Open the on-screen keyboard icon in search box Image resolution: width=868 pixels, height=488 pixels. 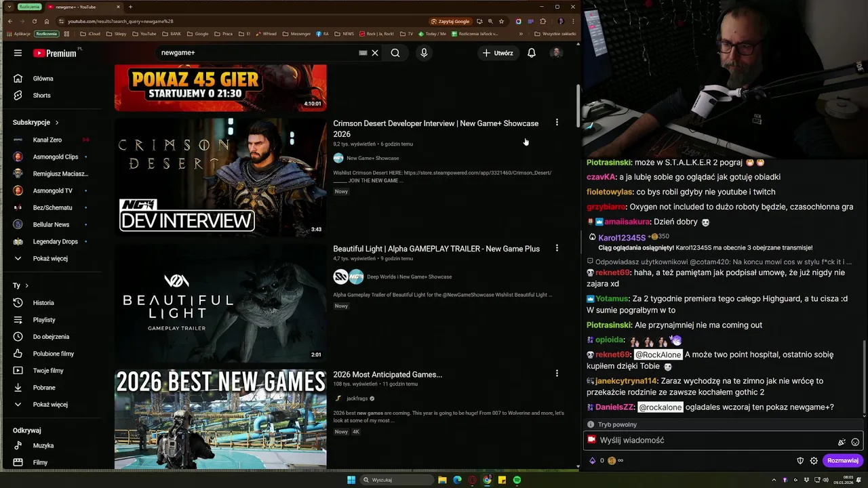coord(363,53)
